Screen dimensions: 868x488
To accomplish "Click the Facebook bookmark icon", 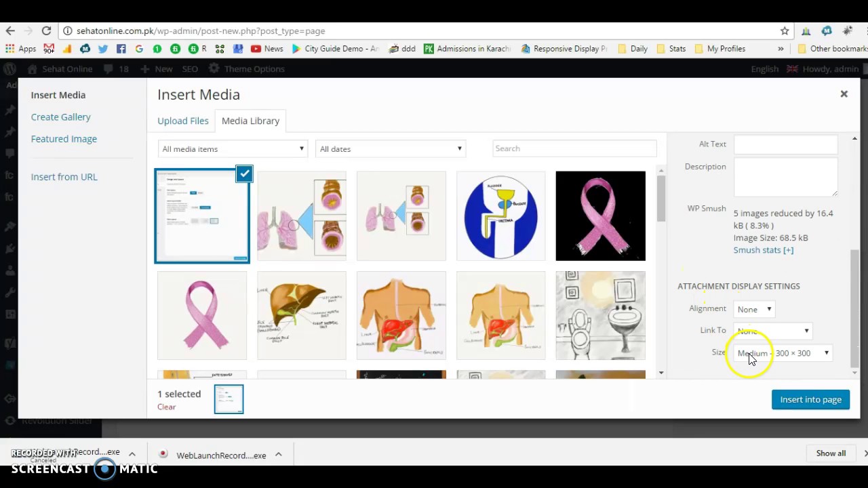I will pos(121,48).
